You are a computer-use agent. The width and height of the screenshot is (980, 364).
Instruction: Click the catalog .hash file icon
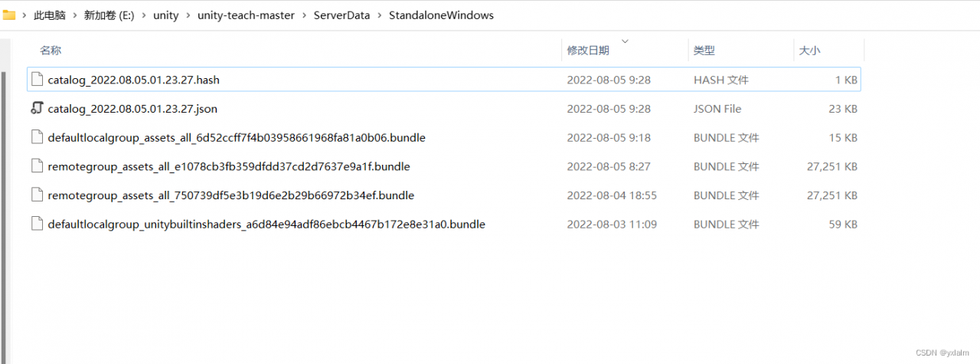(37, 80)
